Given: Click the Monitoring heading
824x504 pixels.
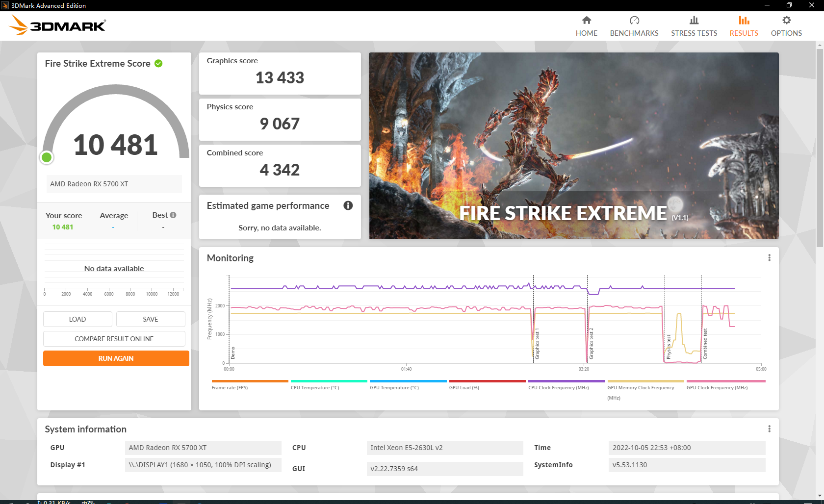Looking at the screenshot, I should coord(230,258).
